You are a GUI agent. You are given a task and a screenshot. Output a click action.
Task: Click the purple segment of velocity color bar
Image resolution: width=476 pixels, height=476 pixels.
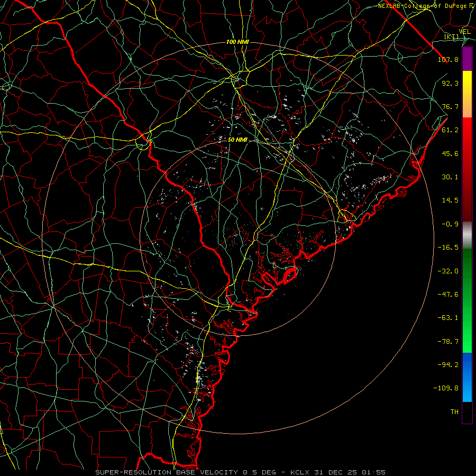467,59
